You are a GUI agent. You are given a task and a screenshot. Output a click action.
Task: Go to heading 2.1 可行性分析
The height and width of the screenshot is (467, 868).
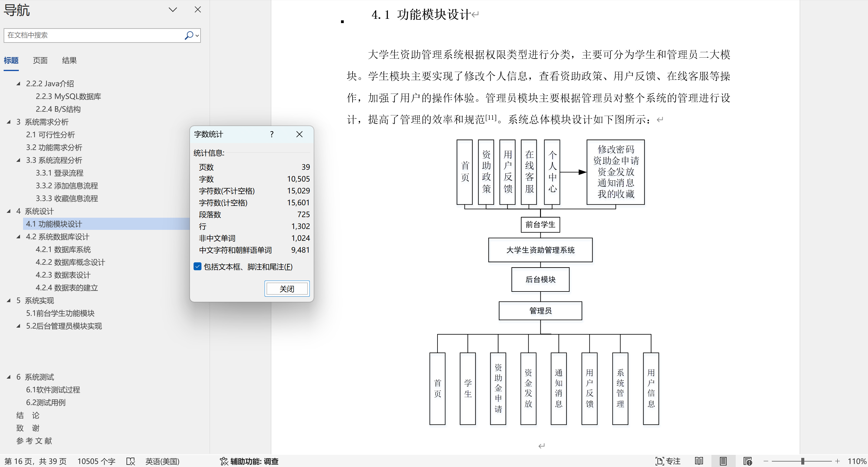(50, 135)
